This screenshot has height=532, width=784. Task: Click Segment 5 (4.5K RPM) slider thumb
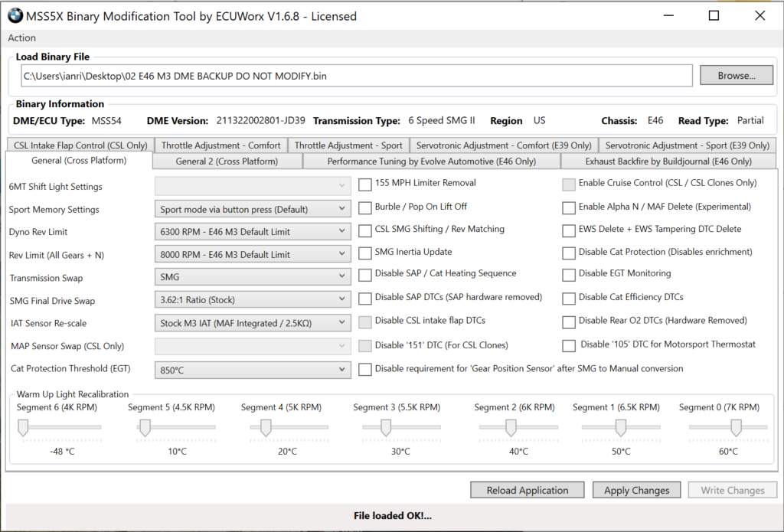coord(145,427)
